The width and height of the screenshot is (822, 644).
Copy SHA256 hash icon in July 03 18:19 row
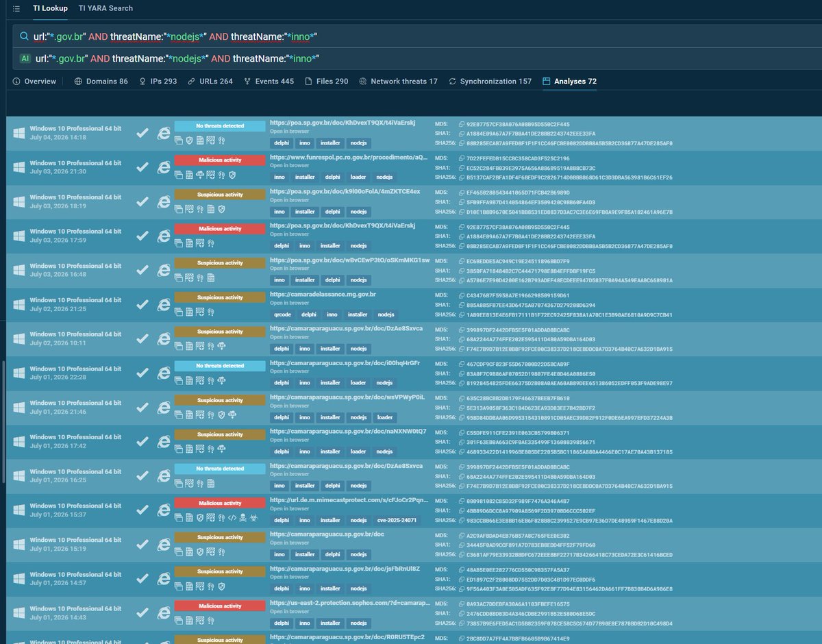pos(462,212)
